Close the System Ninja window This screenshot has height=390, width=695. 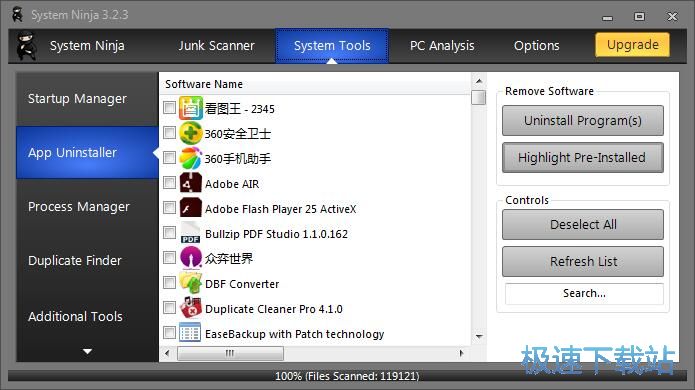(x=672, y=17)
